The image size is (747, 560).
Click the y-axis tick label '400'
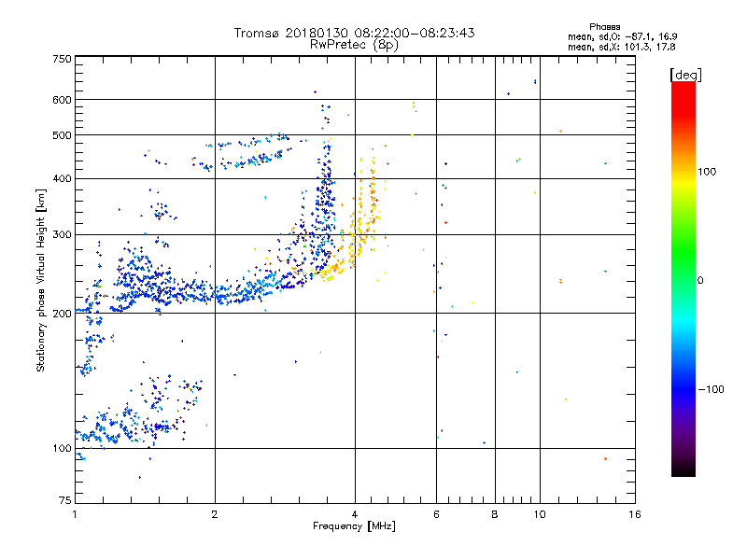[x=62, y=178]
